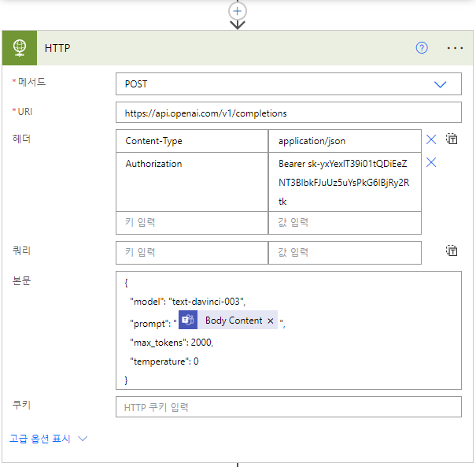Viewport: 476px width, 467px height.
Task: Delete the Authorization header row
Action: [x=431, y=162]
